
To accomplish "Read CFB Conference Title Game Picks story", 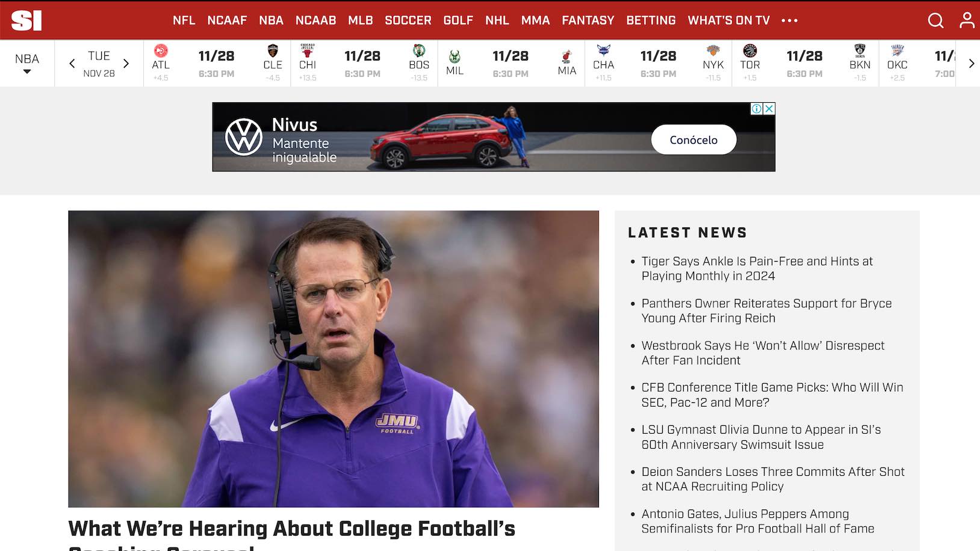I will [x=772, y=395].
